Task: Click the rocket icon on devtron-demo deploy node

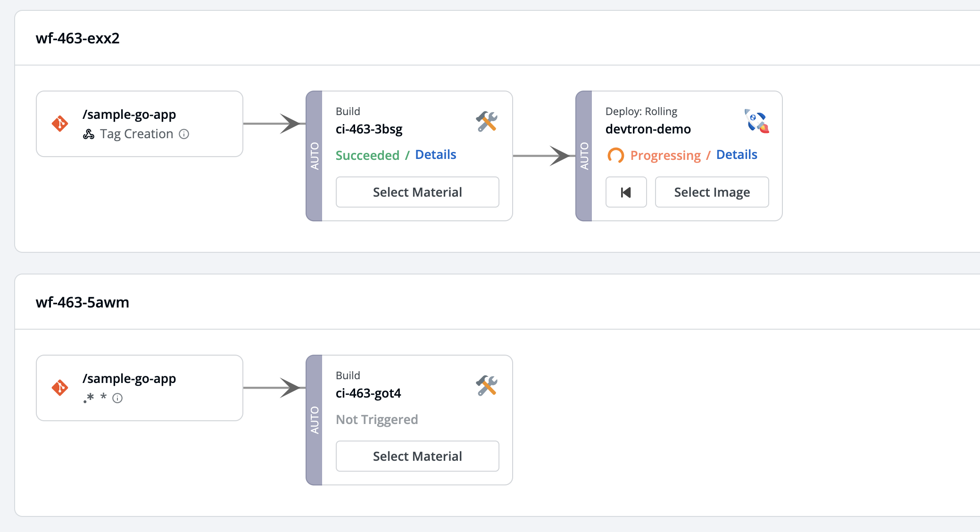Action: [x=756, y=121]
